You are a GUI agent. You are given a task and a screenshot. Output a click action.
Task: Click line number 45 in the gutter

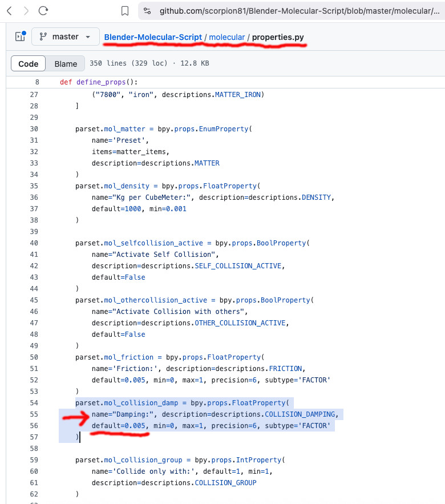(33, 300)
